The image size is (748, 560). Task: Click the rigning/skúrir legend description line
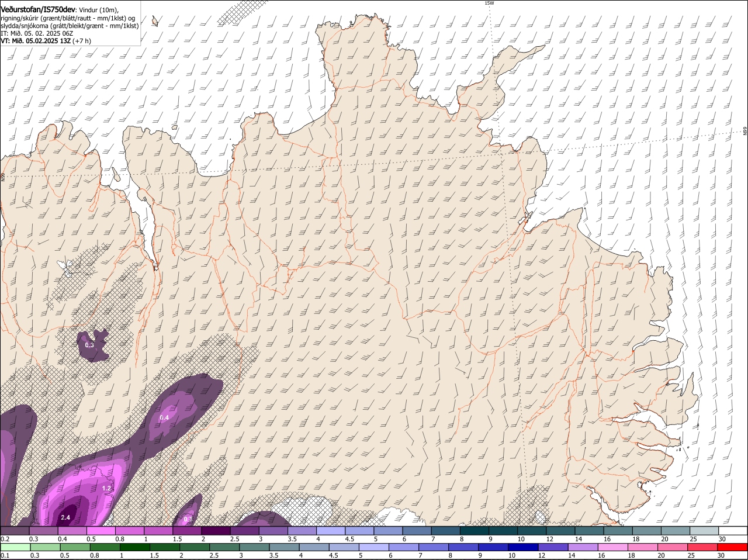click(67, 18)
